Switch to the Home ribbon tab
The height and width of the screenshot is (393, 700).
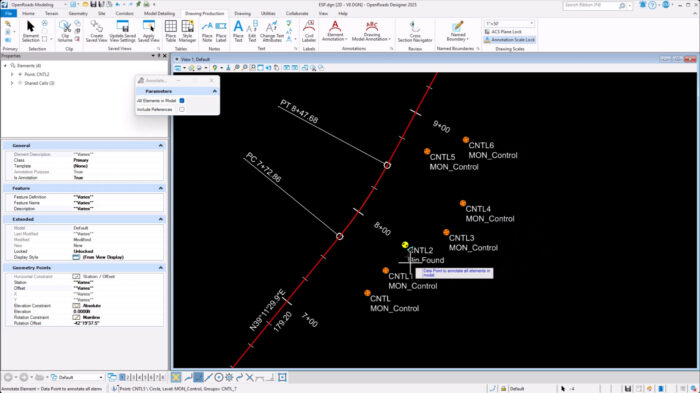pos(28,14)
